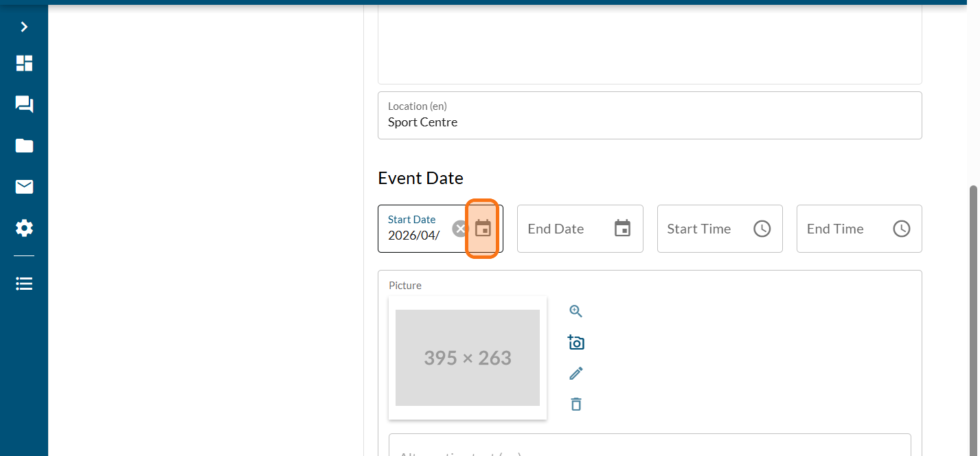
Task: Open the Start Time clock picker
Action: click(762, 229)
